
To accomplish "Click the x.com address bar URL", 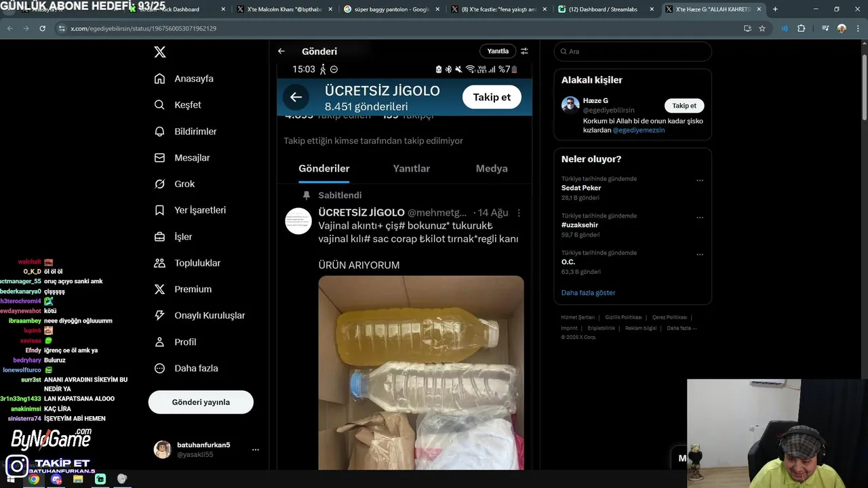I will coord(144,28).
